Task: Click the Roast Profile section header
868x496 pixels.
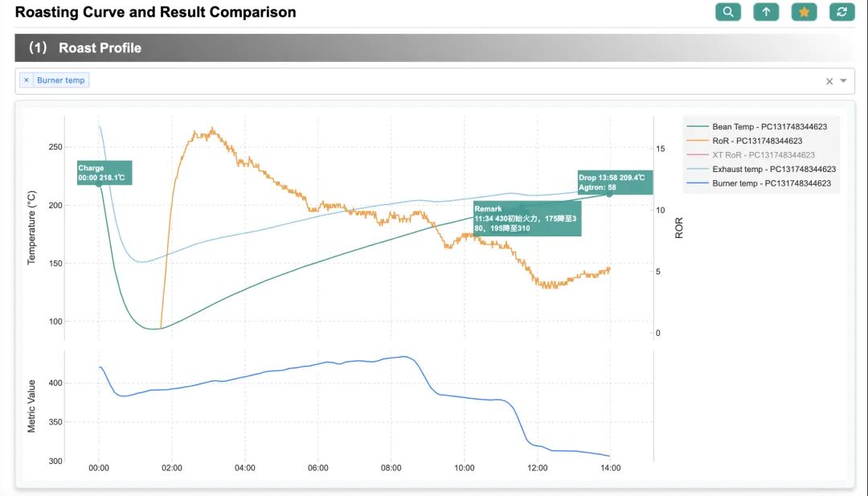Action: (435, 47)
